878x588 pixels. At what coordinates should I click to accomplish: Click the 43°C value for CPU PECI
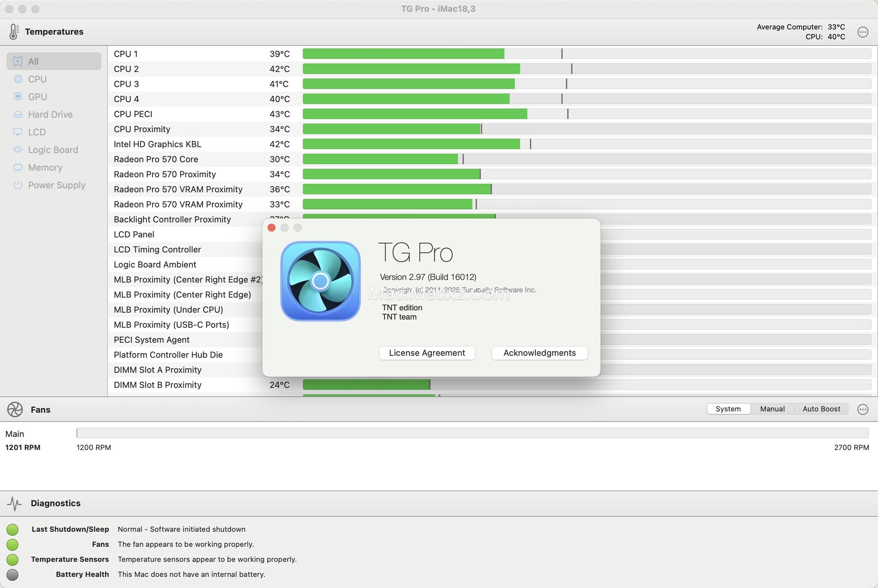(x=279, y=114)
